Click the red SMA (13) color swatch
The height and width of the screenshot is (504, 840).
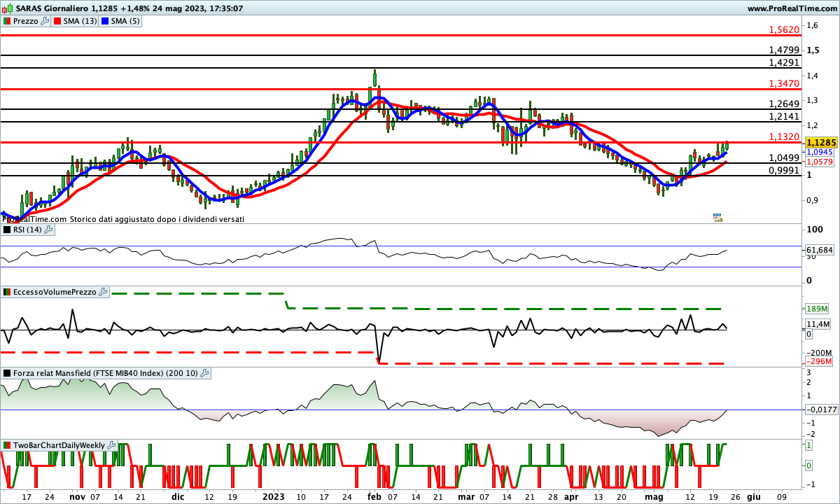pos(57,21)
